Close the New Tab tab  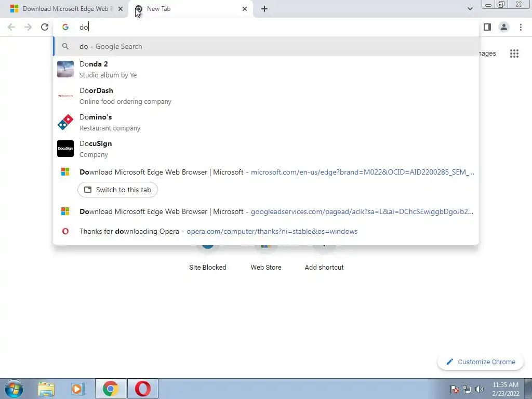245,9
